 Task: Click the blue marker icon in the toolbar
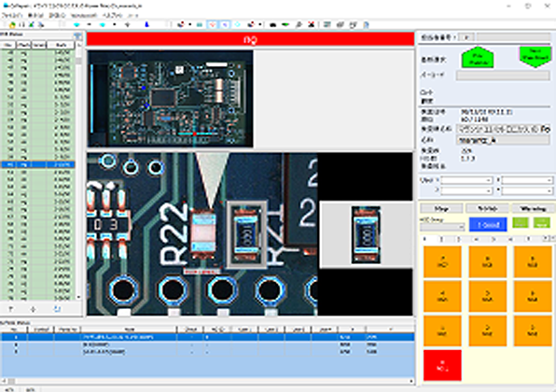[146, 24]
